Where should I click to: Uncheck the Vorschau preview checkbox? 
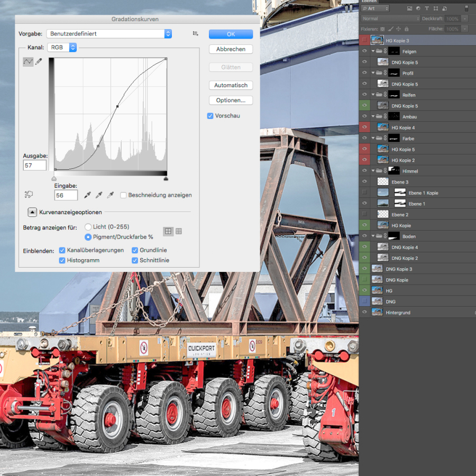(x=210, y=116)
